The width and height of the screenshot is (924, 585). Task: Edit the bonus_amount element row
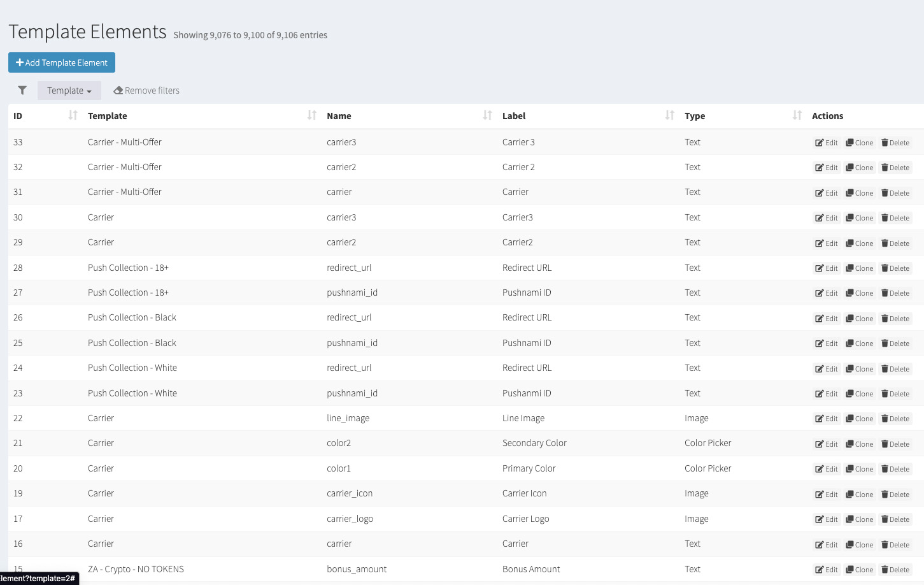tap(827, 570)
